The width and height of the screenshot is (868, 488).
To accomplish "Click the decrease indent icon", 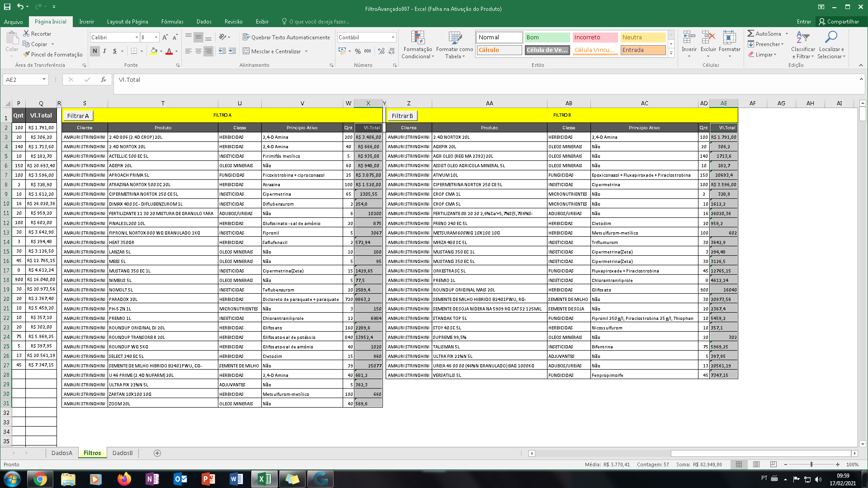I will (222, 51).
